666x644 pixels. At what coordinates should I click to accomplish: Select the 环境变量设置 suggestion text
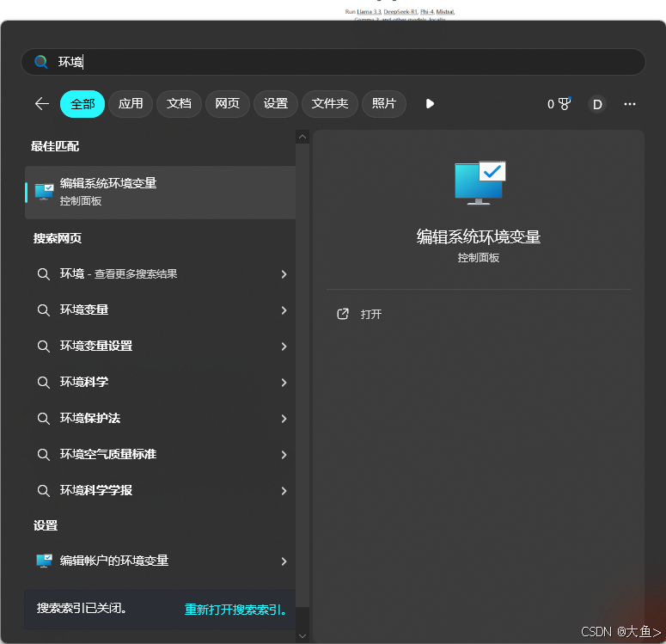[96, 346]
